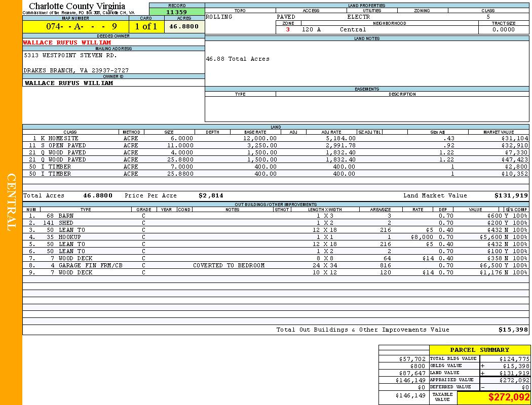The height and width of the screenshot is (405, 532).
Task: Click the Tract Size 0.0000 field
Action: [x=504, y=29]
